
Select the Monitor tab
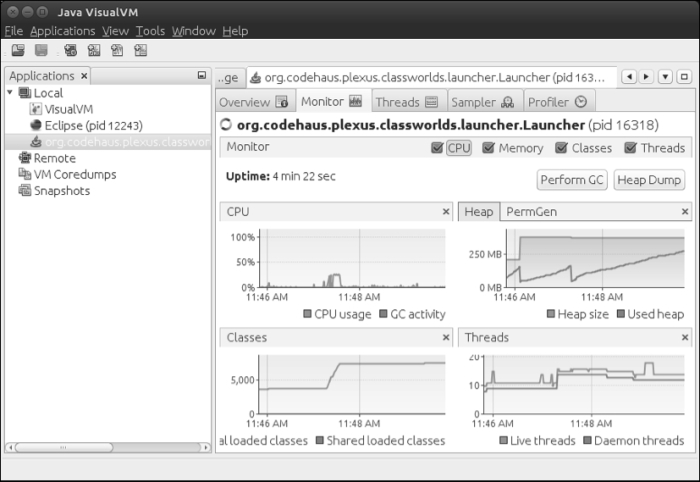333,101
